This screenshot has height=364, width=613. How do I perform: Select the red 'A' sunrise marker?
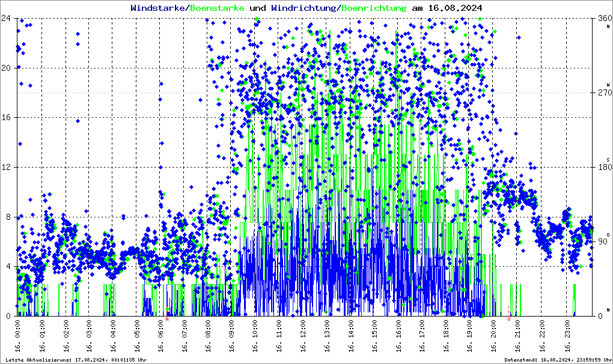pos(167,319)
